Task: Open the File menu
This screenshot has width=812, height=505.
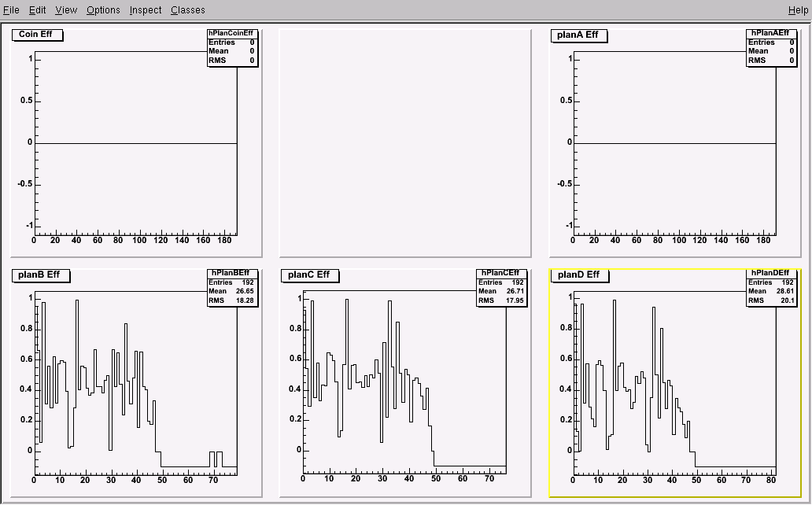Action: pos(11,10)
